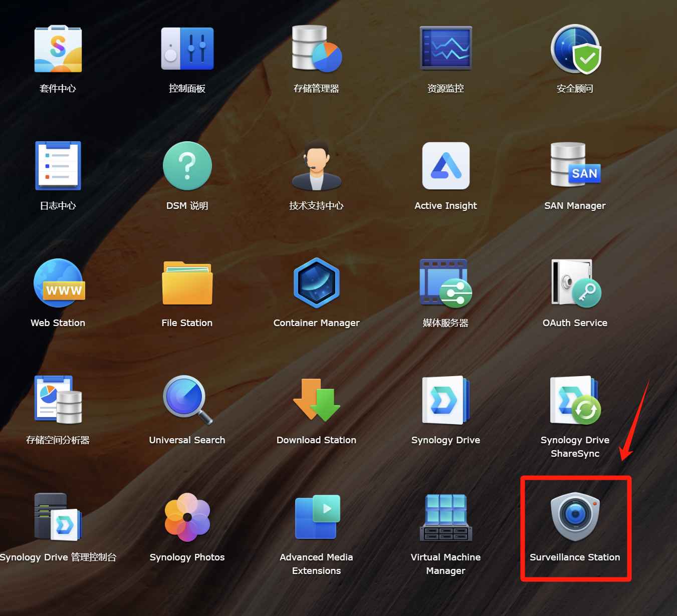677x616 pixels.
Task: Launch Synology Drive ShareSync
Action: click(575, 400)
